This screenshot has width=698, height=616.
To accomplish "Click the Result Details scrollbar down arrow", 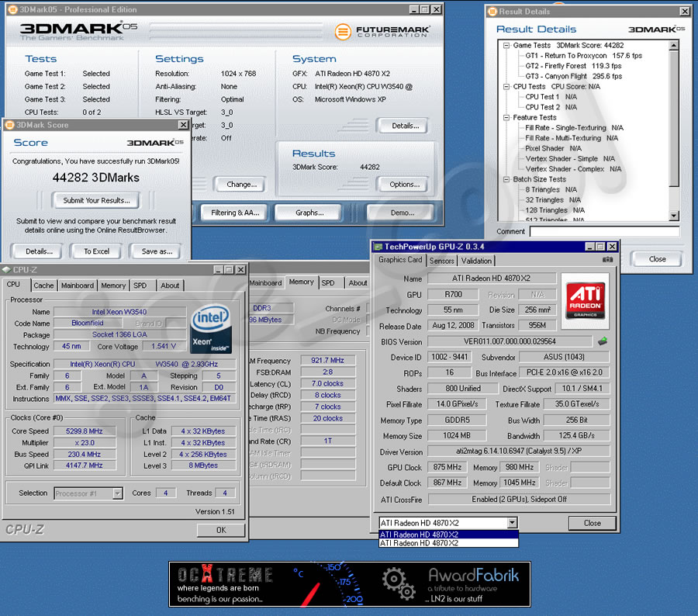I will click(x=674, y=216).
